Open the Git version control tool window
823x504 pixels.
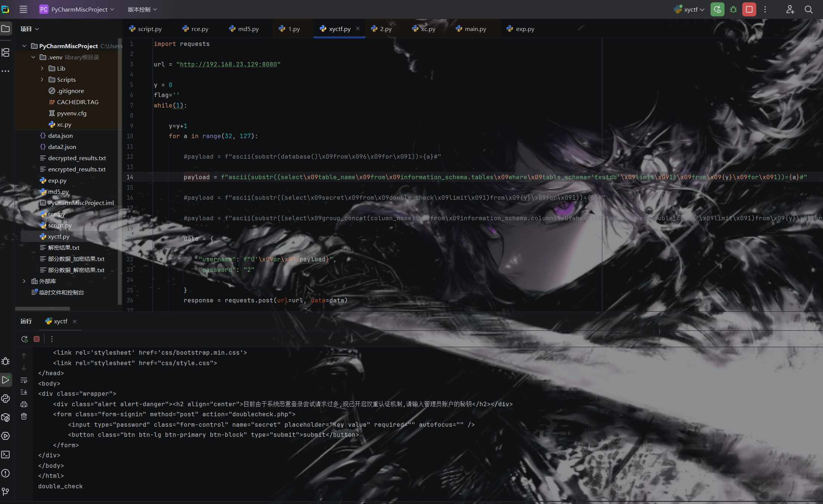pyautogui.click(x=6, y=492)
